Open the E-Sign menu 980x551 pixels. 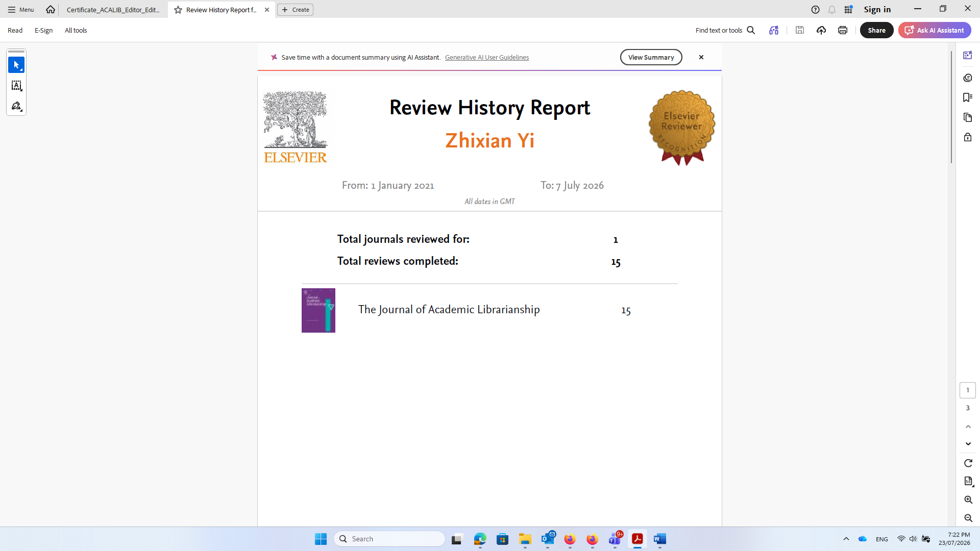pos(43,30)
